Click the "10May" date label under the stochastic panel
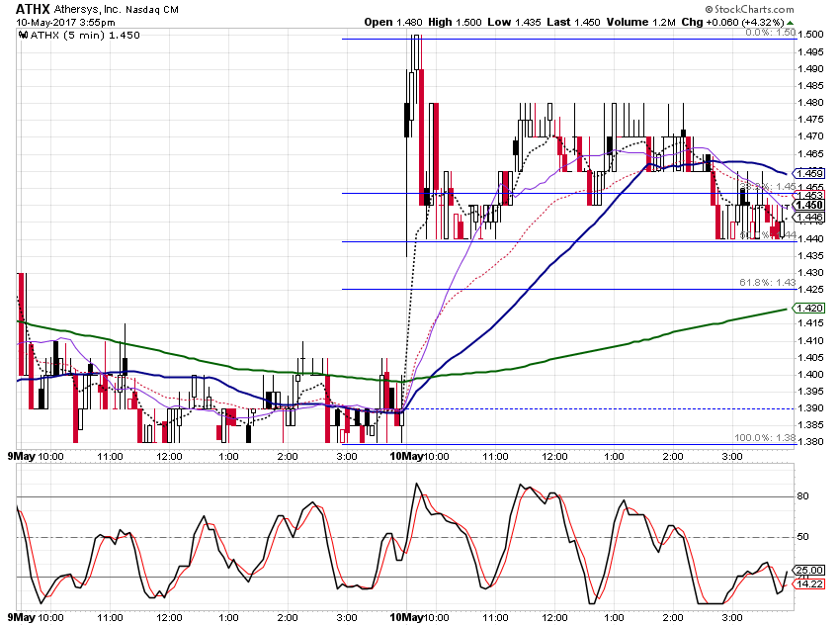Screen dimensions: 840x626 pyautogui.click(x=405, y=618)
